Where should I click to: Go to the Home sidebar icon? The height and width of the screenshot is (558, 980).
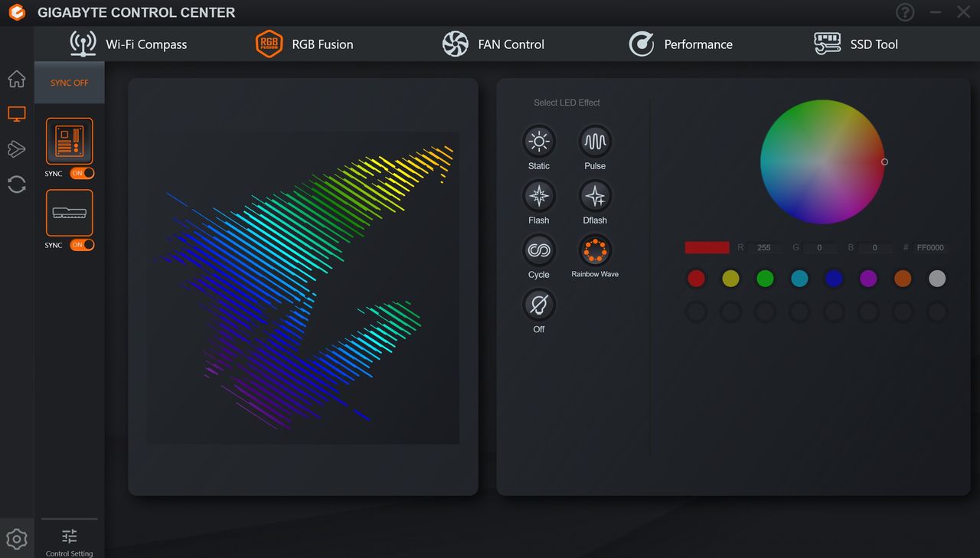[17, 79]
